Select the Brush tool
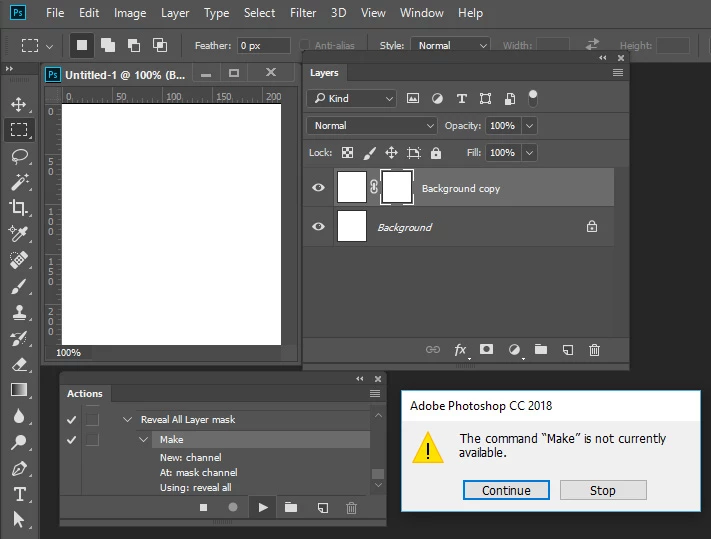Image resolution: width=711 pixels, height=539 pixels. [x=19, y=286]
